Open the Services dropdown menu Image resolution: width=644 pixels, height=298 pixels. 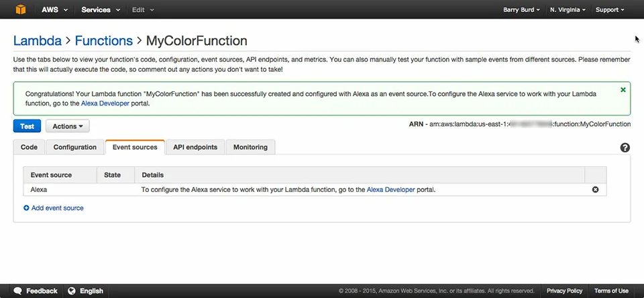[x=101, y=9]
